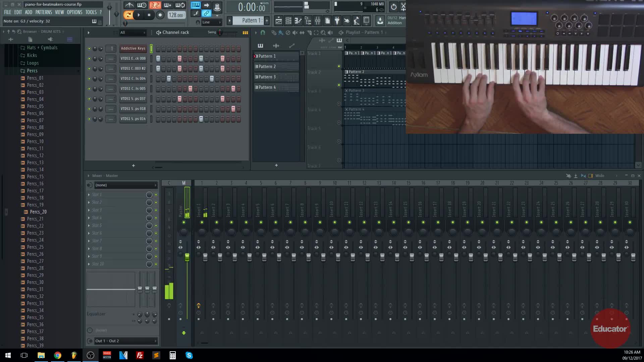Screen dimensions: 644x362
Task: Click the plugin picker plug icon
Action: tap(337, 21)
